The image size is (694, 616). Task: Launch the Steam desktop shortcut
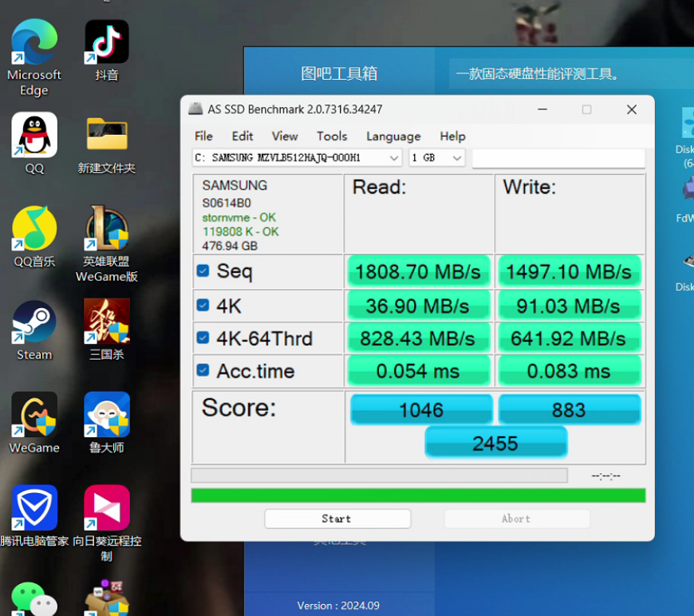coord(34,322)
